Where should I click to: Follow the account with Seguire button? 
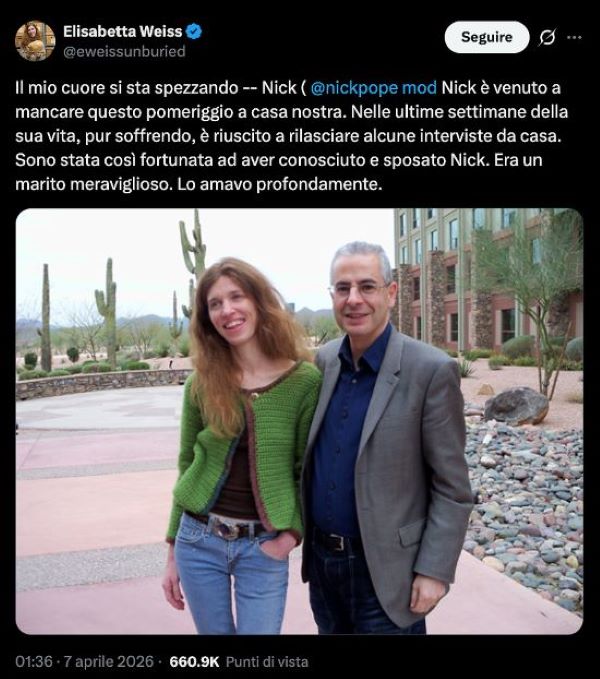pyautogui.click(x=487, y=37)
